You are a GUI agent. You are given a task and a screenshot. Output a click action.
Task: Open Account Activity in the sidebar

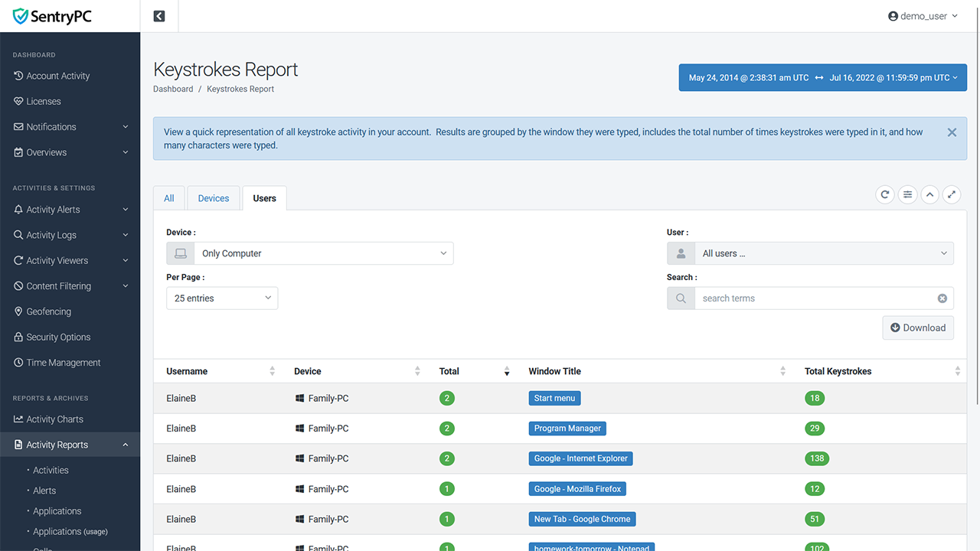[70, 76]
